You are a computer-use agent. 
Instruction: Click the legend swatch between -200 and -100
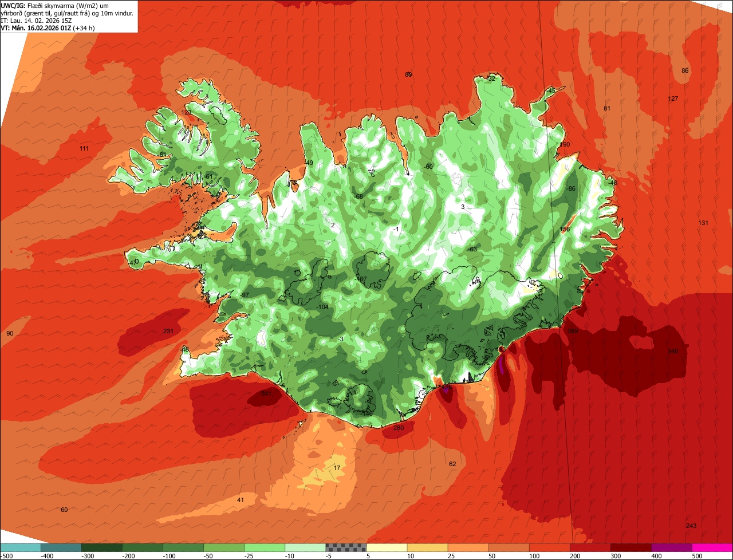tap(143, 547)
